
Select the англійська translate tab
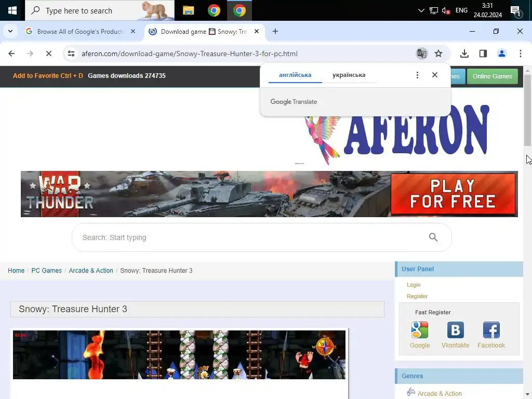tap(295, 75)
